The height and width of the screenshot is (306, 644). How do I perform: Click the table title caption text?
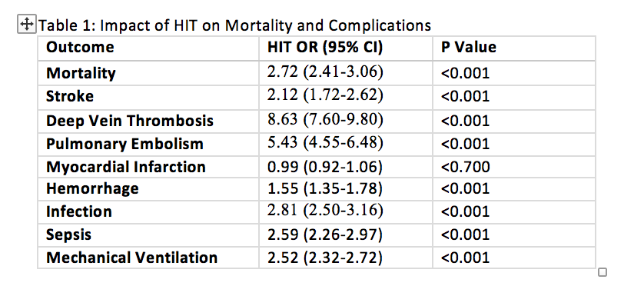coord(235,25)
